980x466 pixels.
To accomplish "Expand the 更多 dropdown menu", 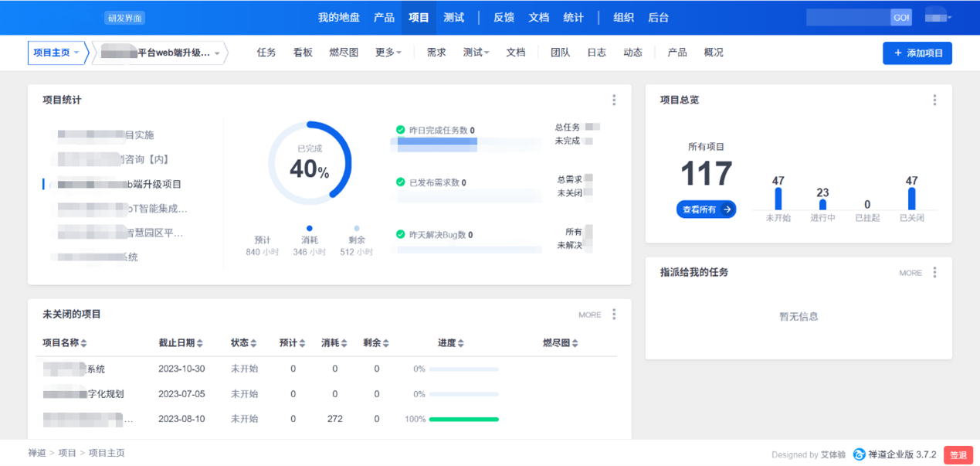I will point(388,53).
